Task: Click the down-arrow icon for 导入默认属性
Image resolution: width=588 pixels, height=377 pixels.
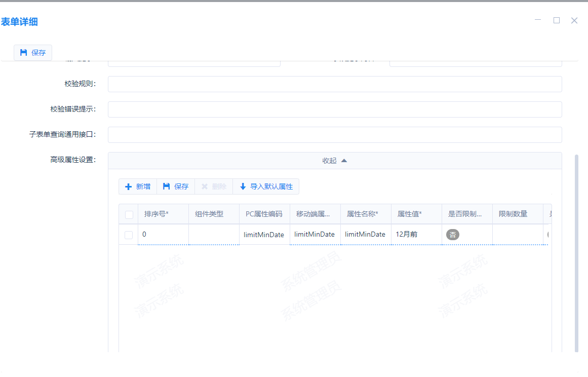Action: [243, 186]
